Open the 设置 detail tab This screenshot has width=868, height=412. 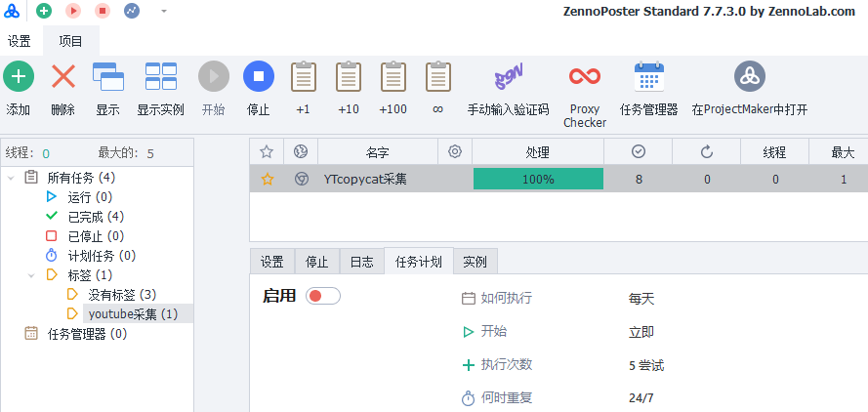tap(271, 262)
